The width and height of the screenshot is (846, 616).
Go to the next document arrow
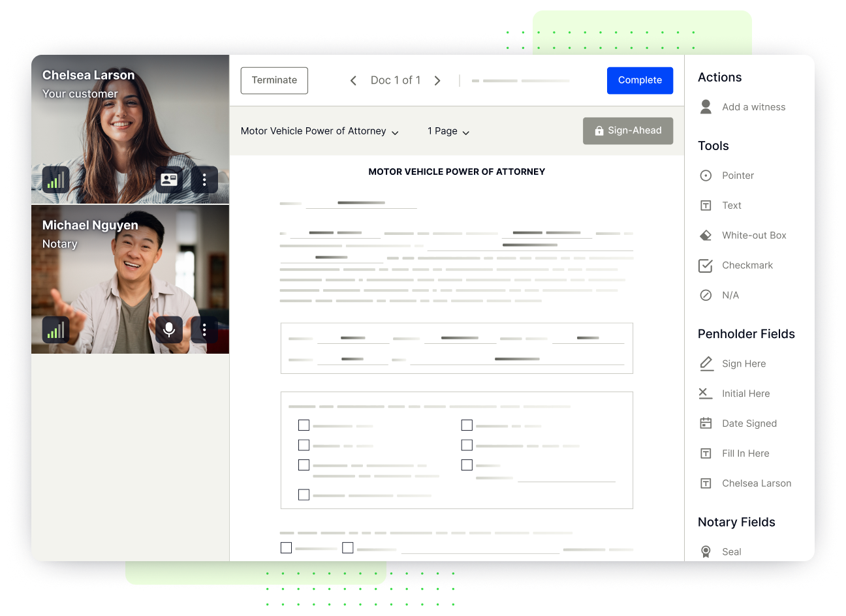(437, 80)
